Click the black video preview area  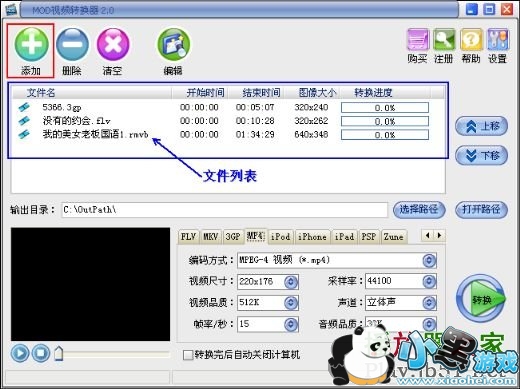coord(90,284)
